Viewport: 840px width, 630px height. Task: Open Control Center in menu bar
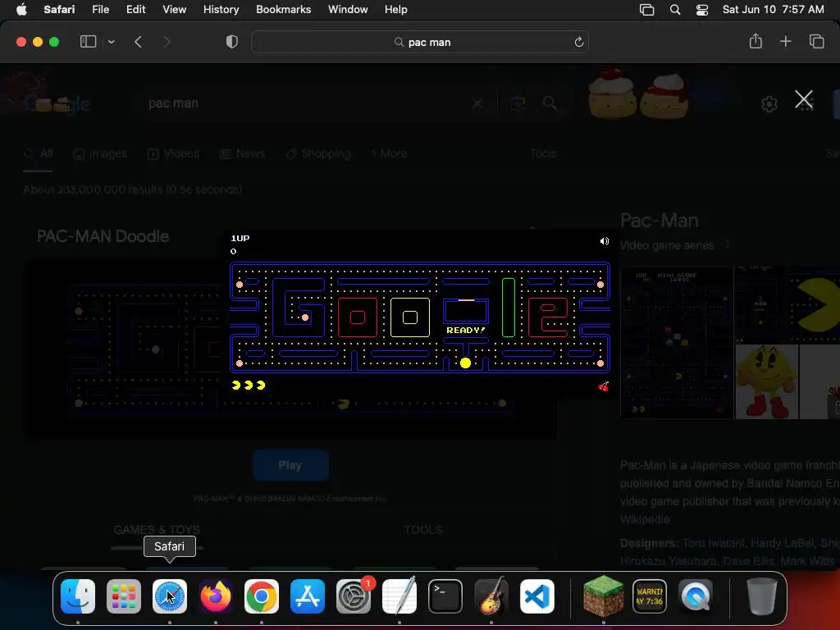702,10
